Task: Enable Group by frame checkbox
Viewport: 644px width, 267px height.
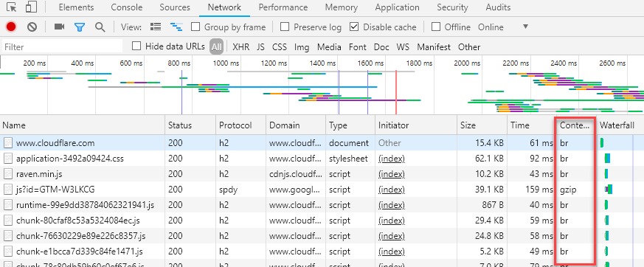Action: 196,27
